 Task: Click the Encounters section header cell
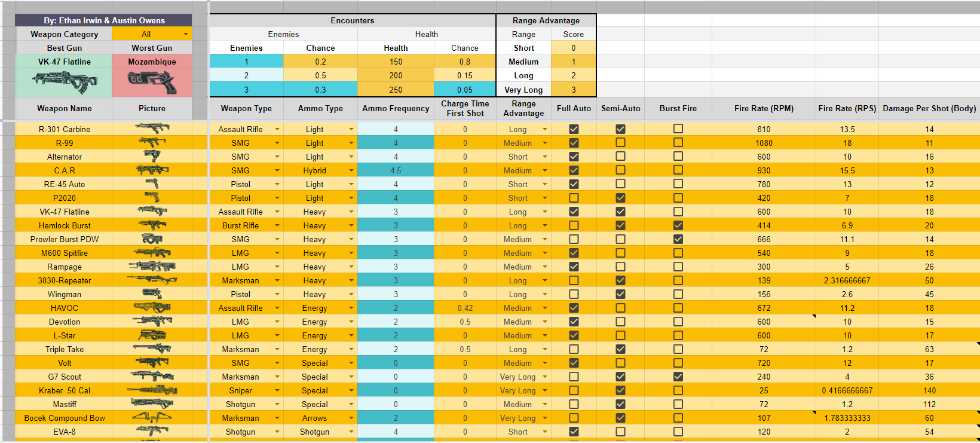pyautogui.click(x=353, y=20)
